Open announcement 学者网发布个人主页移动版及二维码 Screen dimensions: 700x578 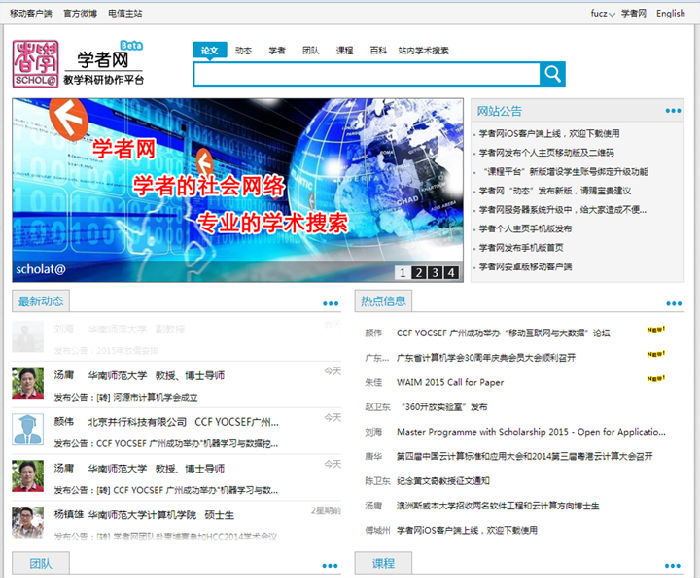[x=546, y=153]
